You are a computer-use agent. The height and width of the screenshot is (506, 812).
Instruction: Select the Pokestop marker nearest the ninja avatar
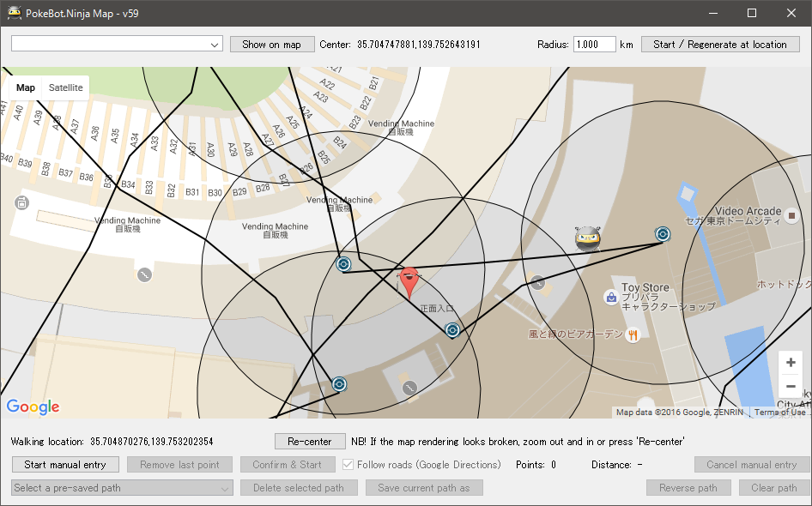(663, 234)
